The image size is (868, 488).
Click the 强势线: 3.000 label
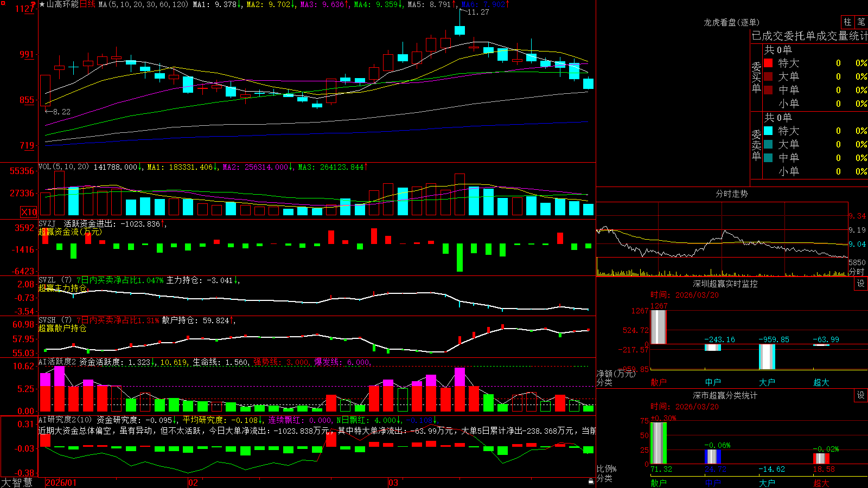[282, 362]
